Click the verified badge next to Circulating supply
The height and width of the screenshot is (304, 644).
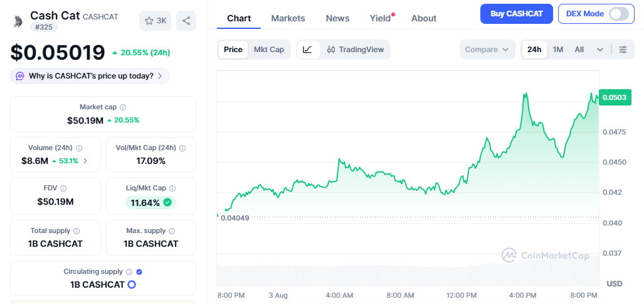pyautogui.click(x=139, y=271)
